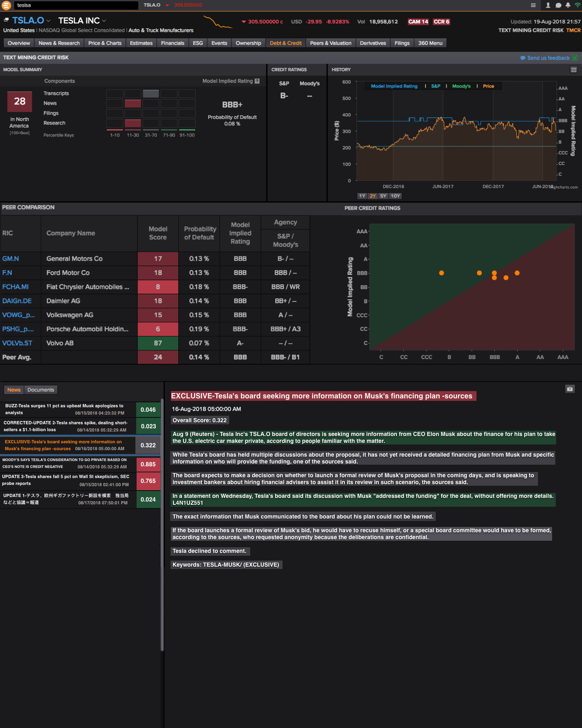Open the user profile icon
582x728 pixels.
click(x=548, y=5)
